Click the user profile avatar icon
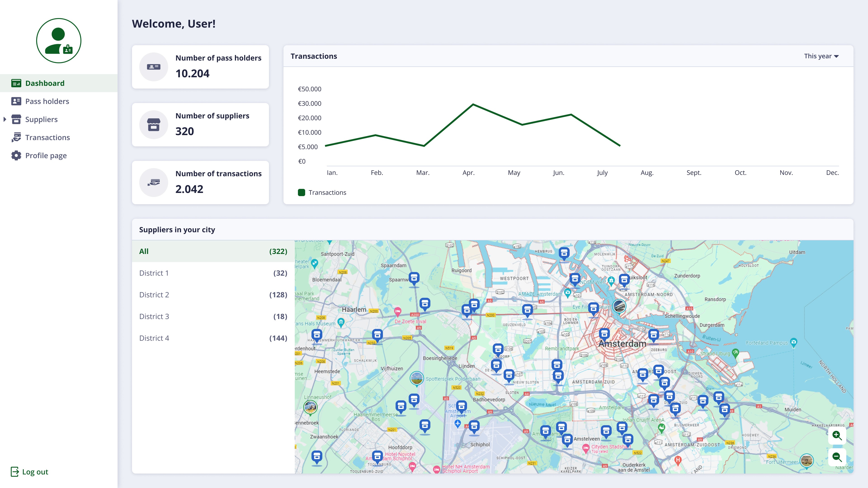This screenshot has height=488, width=868. tap(59, 40)
